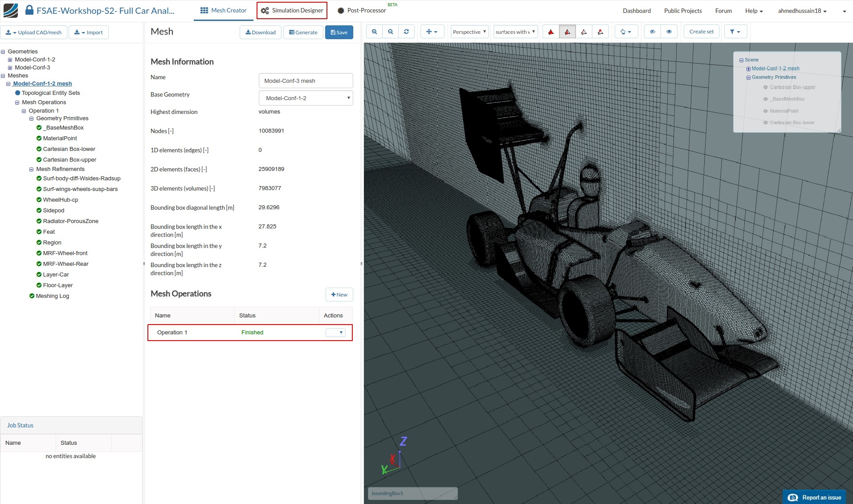Click the zoom out magnifier icon
853x504 pixels.
pos(390,32)
